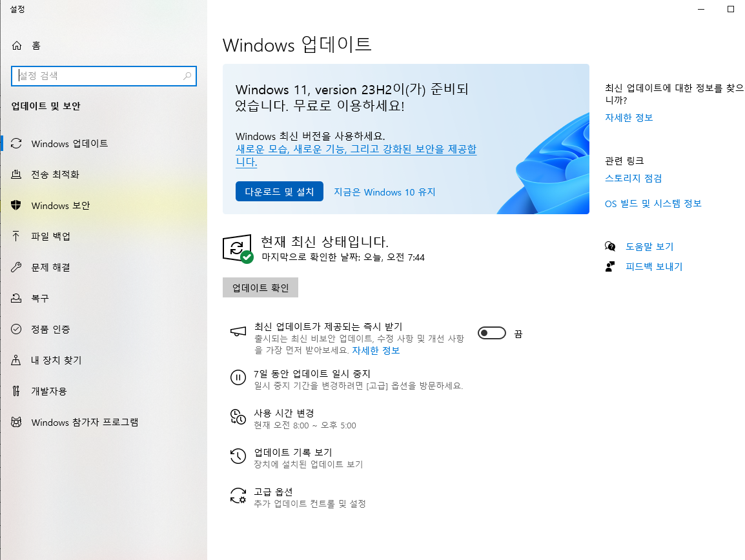Open 스토리지 점검 link
The width and height of the screenshot is (745, 560).
click(x=633, y=178)
